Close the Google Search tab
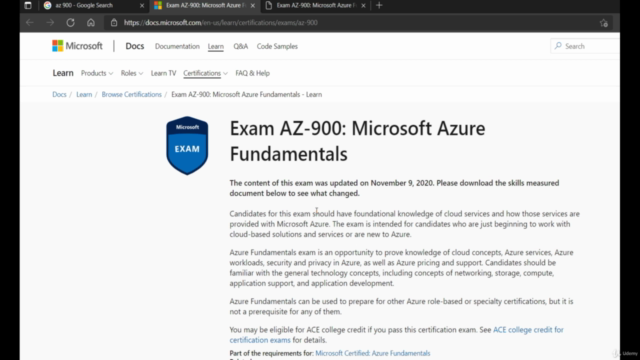The width and height of the screenshot is (640, 360). click(142, 5)
